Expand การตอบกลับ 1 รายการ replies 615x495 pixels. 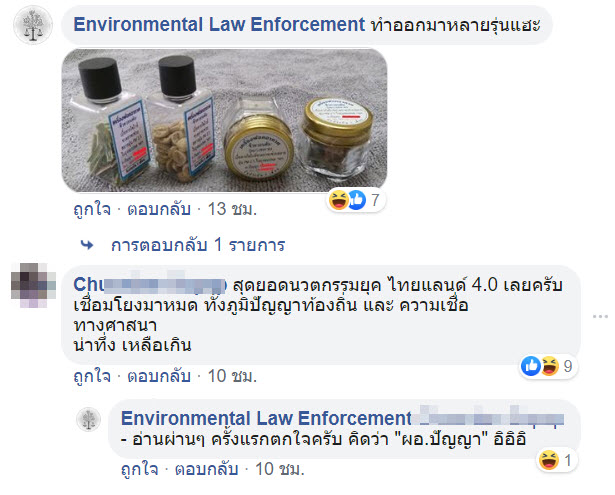tap(198, 245)
